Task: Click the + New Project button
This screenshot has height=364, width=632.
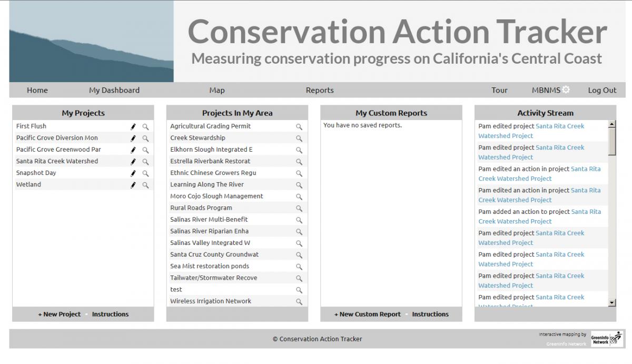Action: pyautogui.click(x=59, y=314)
